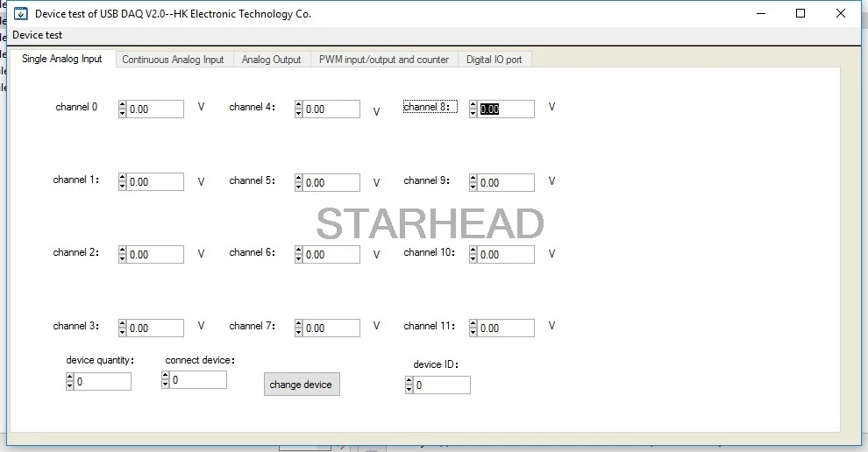Viewport: 868px width, 452px height.
Task: Increment channel 3 value with up arrow
Action: click(x=123, y=323)
